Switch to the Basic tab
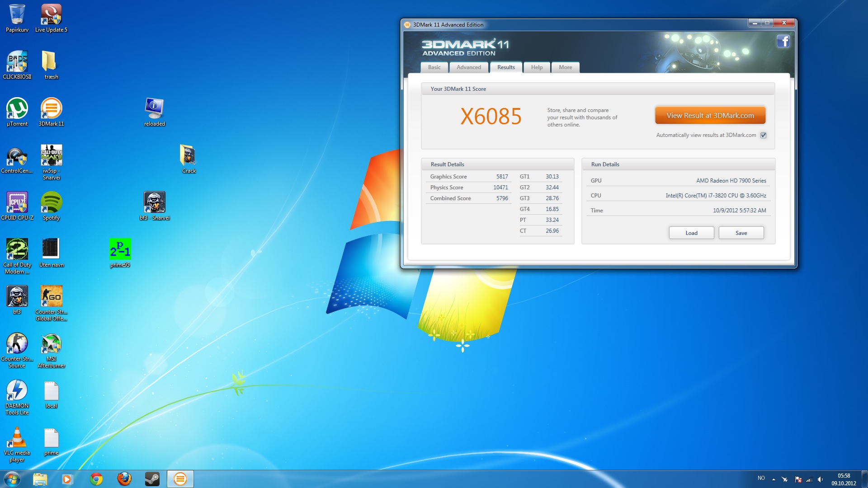 coord(434,67)
